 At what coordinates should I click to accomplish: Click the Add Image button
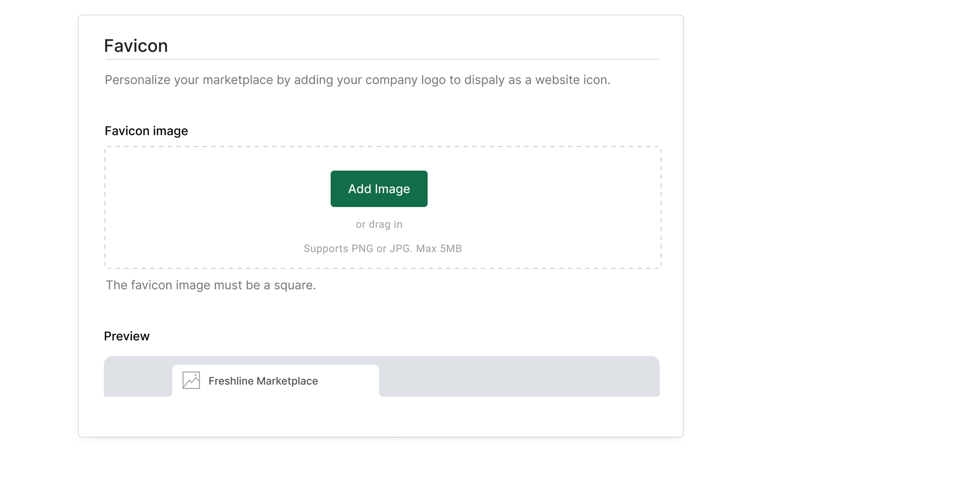[x=379, y=189]
